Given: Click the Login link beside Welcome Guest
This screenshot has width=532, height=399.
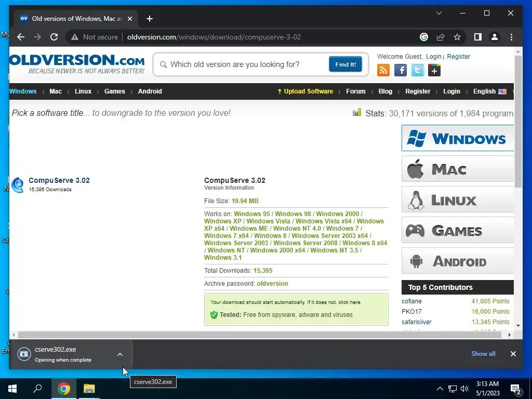Looking at the screenshot, I should click(x=434, y=57).
